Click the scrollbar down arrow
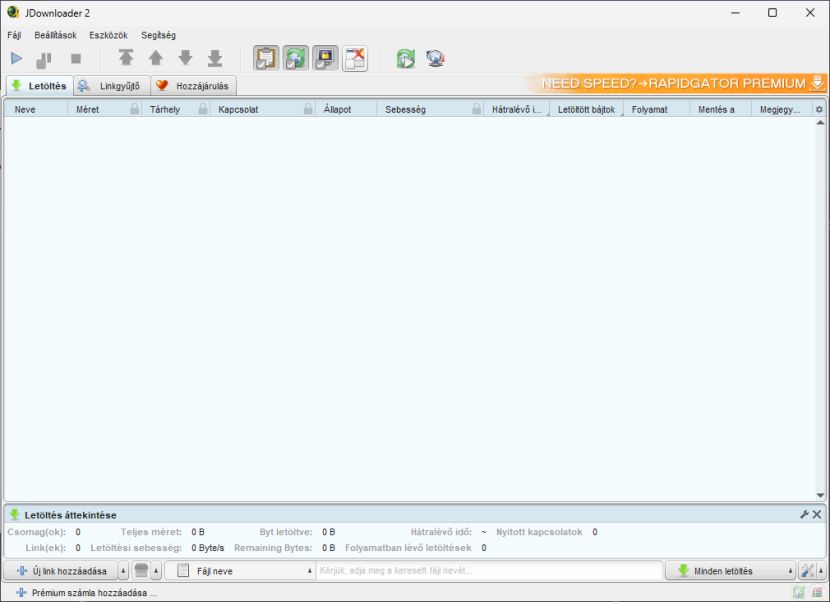Image resolution: width=830 pixels, height=602 pixels. [x=820, y=496]
